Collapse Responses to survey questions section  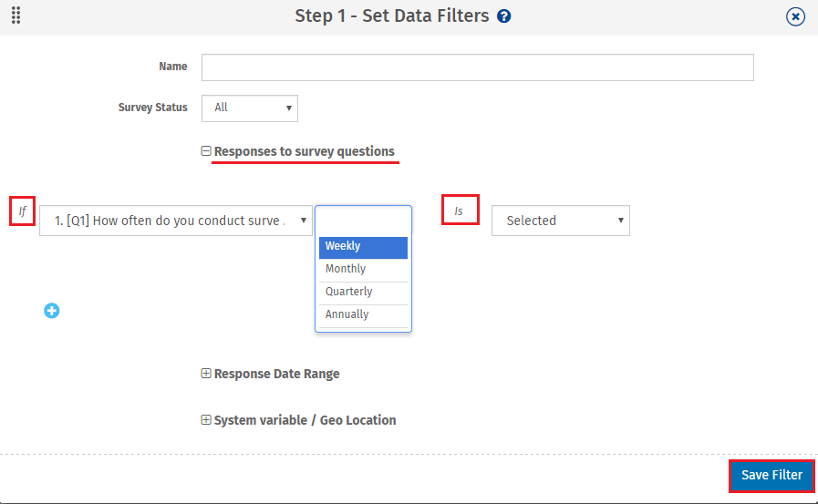(x=206, y=151)
